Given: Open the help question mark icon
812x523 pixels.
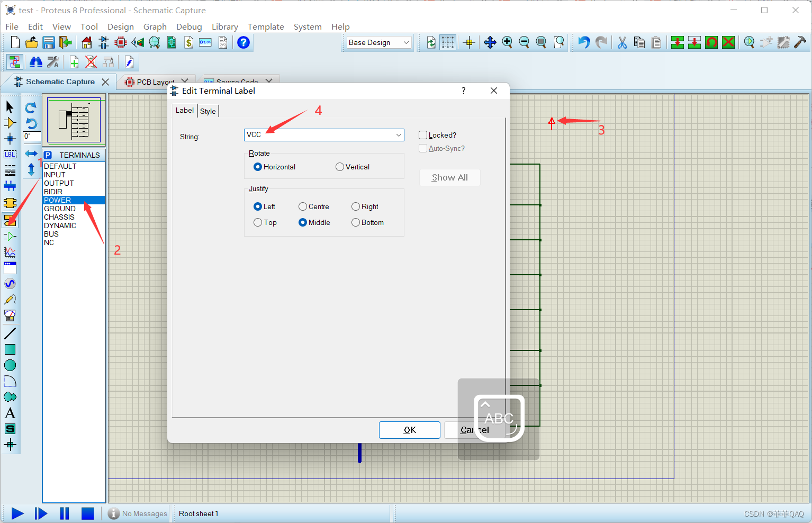Looking at the screenshot, I should tap(243, 42).
